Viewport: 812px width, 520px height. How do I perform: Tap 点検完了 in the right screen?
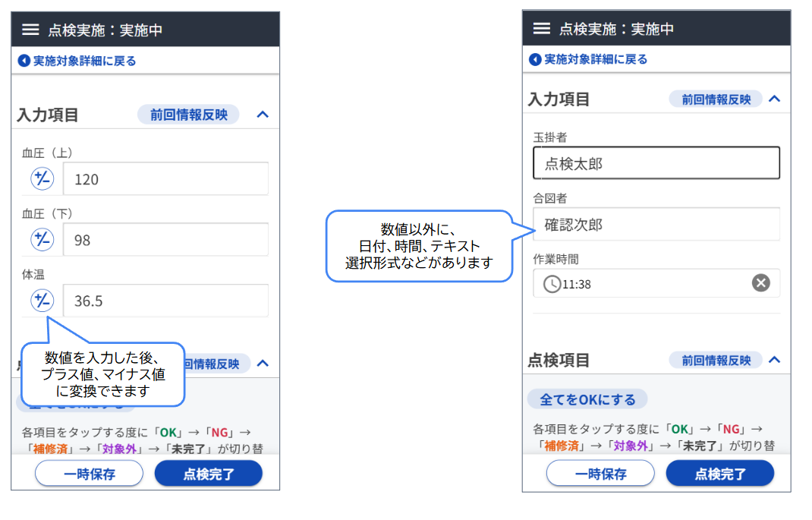tap(720, 474)
